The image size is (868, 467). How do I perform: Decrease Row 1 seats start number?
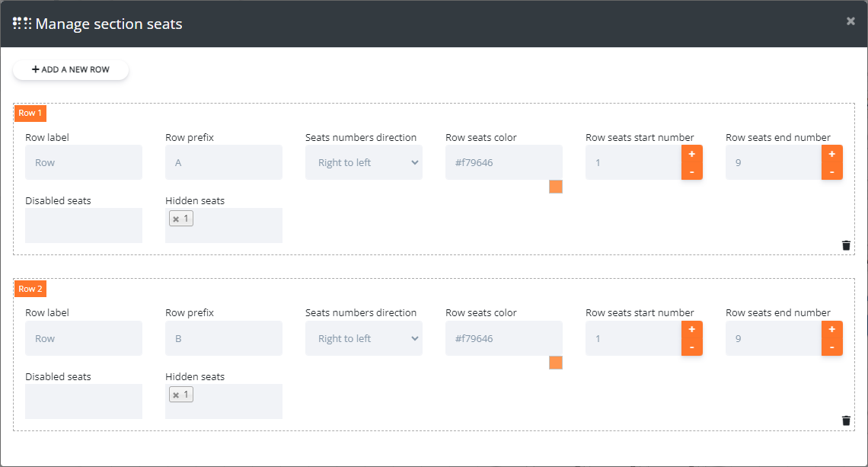(691, 171)
